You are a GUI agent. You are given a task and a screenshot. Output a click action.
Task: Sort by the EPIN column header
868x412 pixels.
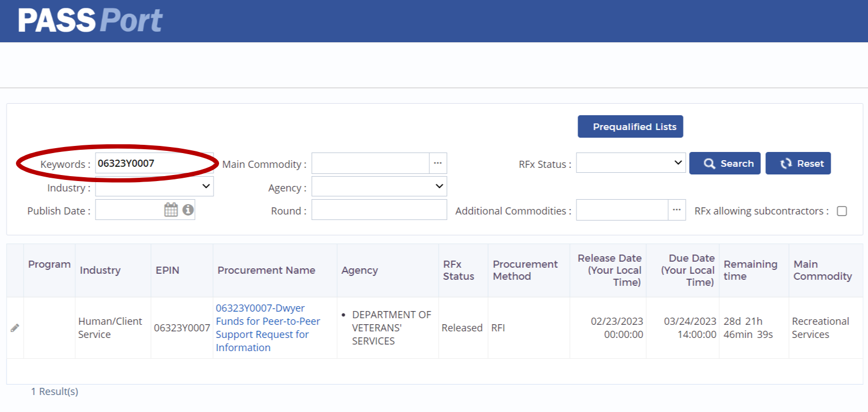pos(167,270)
